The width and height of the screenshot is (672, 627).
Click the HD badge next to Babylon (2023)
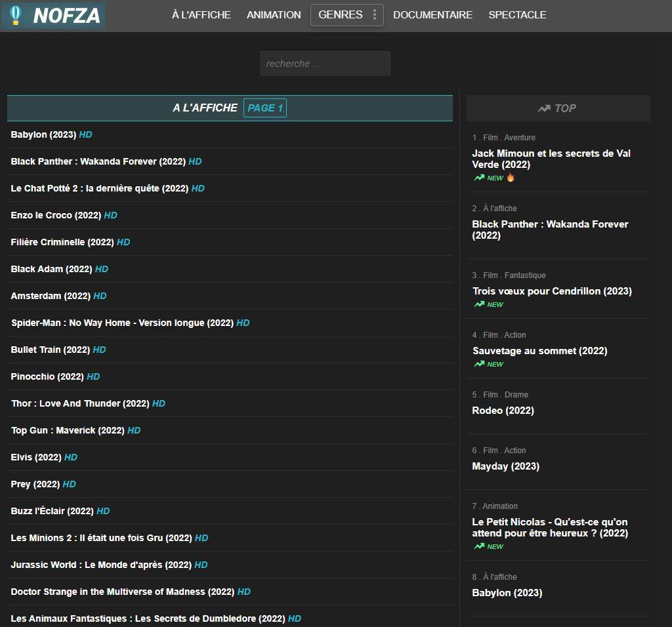pyautogui.click(x=85, y=134)
